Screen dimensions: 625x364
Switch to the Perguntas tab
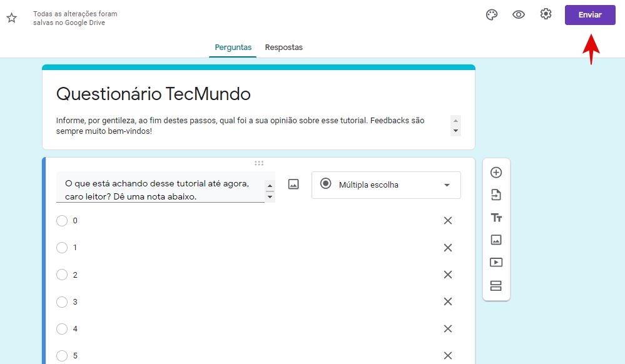point(233,47)
